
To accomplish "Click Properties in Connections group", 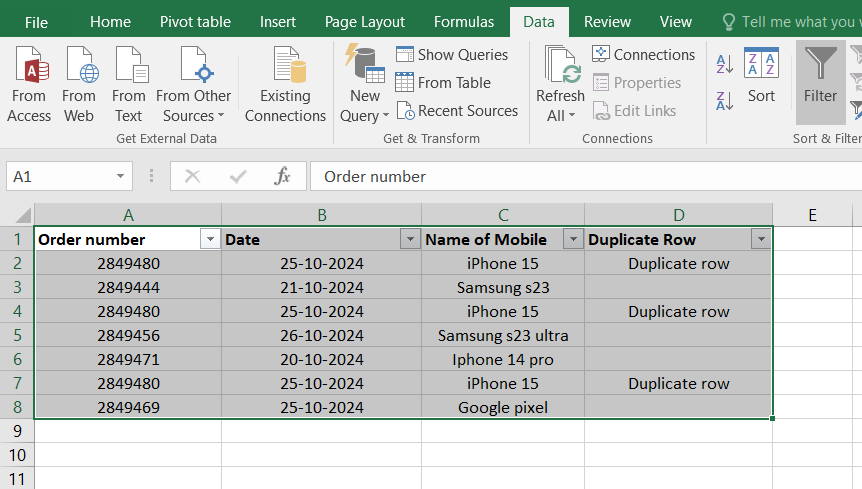I will 637,82.
